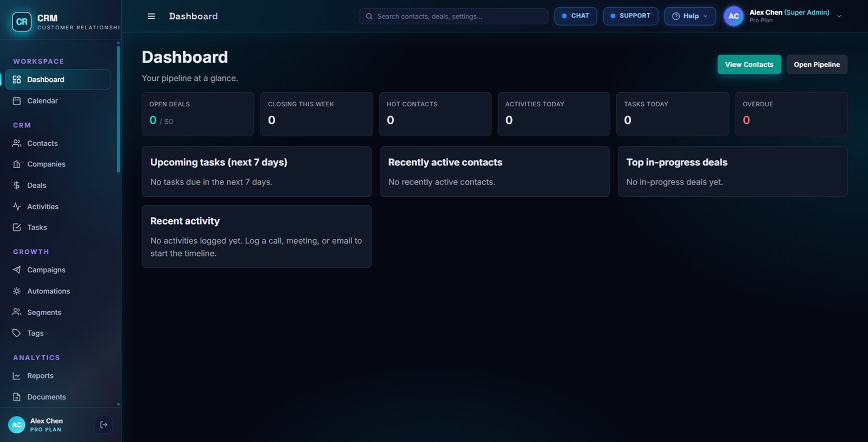
Task: Click the AC avatar in top bar
Action: click(x=733, y=16)
